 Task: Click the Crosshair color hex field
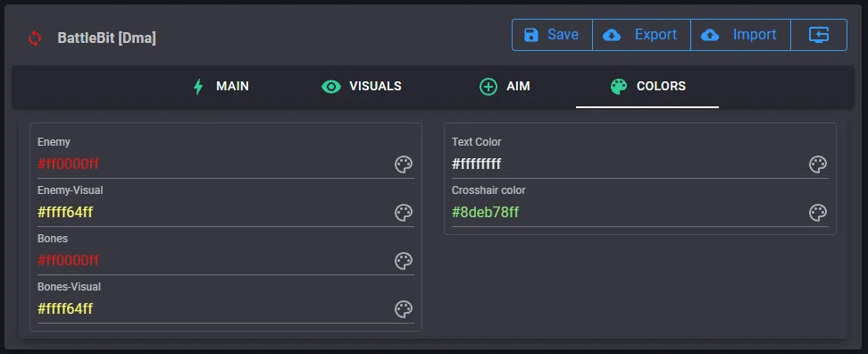[x=629, y=213]
